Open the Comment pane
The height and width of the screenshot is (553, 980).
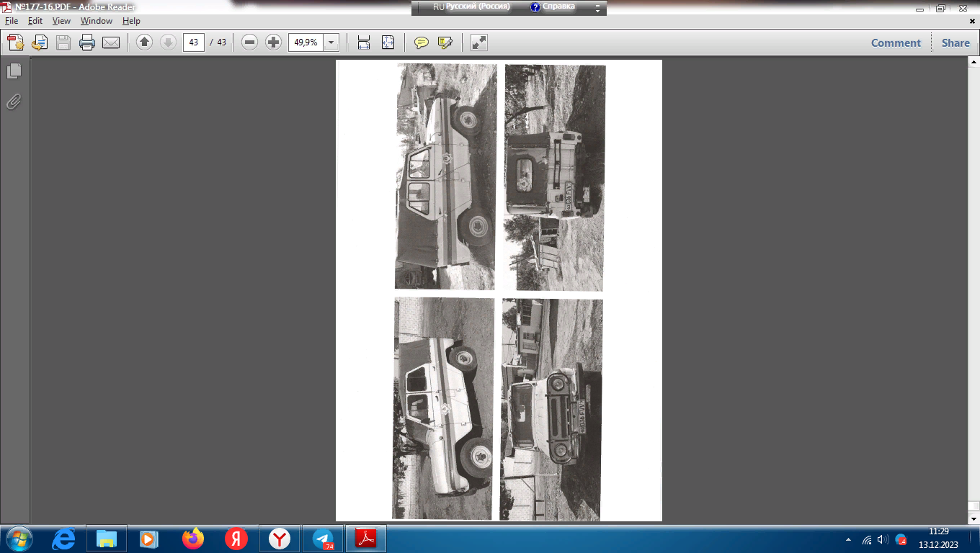(896, 42)
